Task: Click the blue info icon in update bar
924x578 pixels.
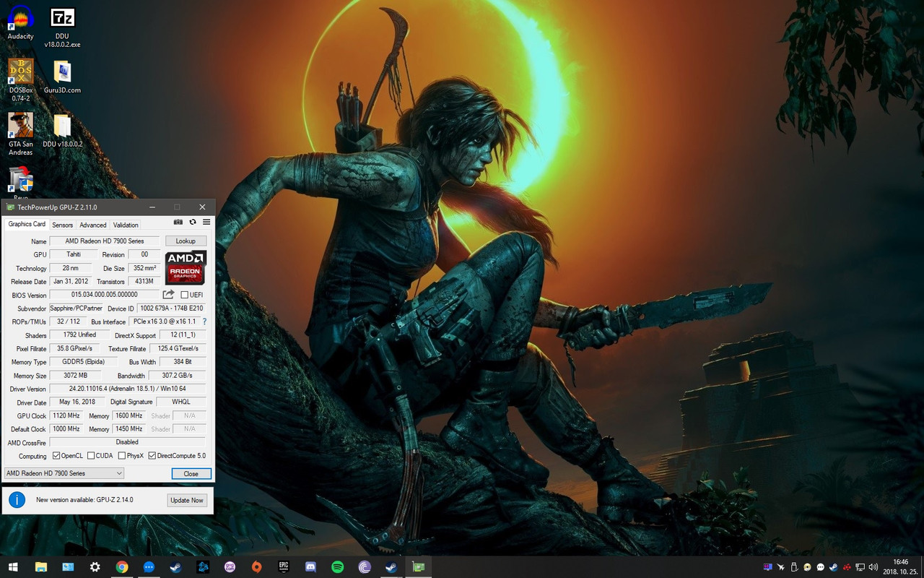Action: (x=17, y=500)
